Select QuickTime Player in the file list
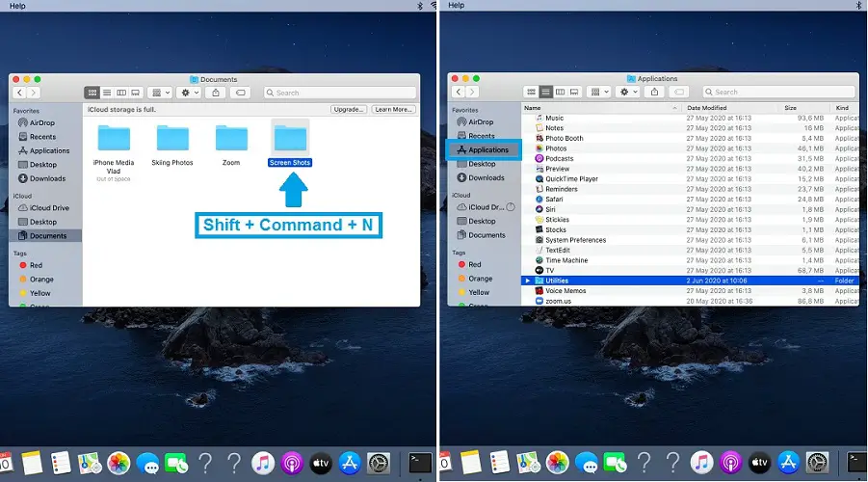868x482 pixels. (x=571, y=179)
